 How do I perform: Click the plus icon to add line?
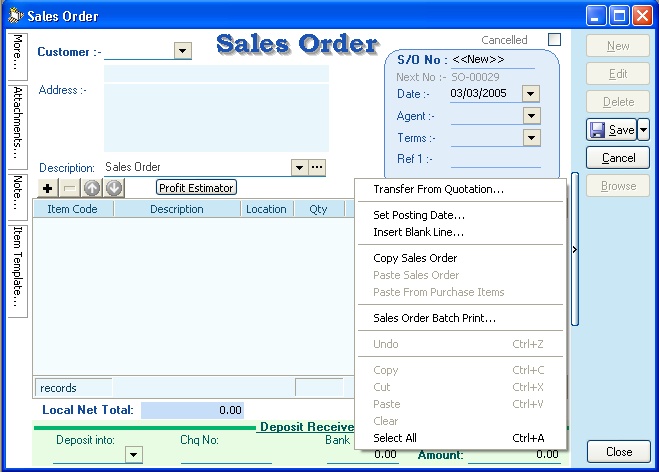[x=48, y=188]
